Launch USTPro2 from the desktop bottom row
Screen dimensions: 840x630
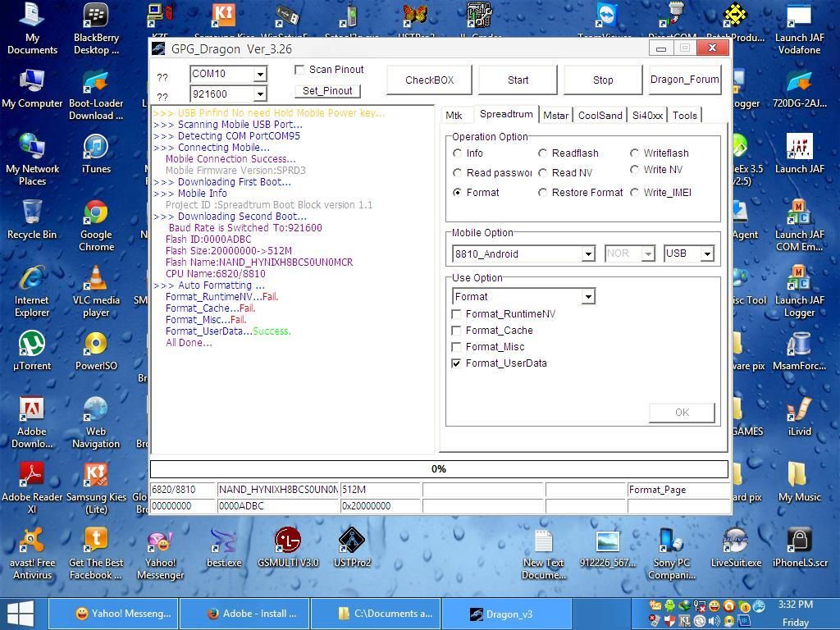point(351,543)
